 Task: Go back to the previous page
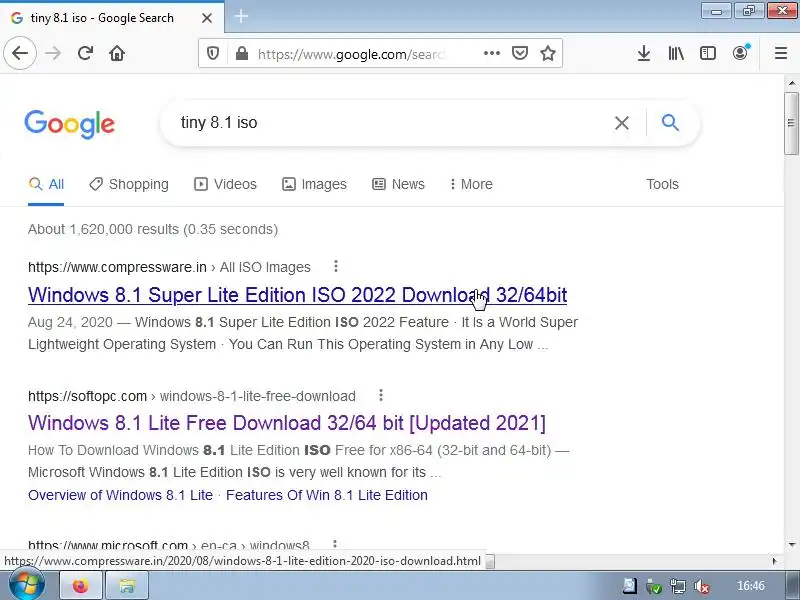(20, 53)
